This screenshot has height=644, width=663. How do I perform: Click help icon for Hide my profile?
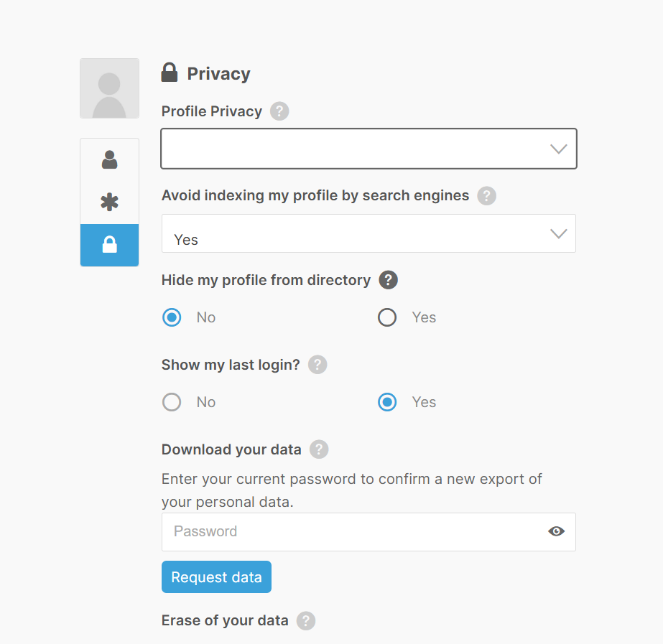pyautogui.click(x=388, y=280)
